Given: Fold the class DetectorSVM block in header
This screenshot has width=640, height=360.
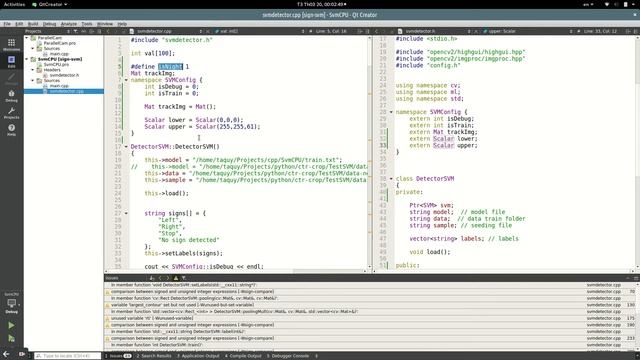Looking at the screenshot, I should coord(391,178).
